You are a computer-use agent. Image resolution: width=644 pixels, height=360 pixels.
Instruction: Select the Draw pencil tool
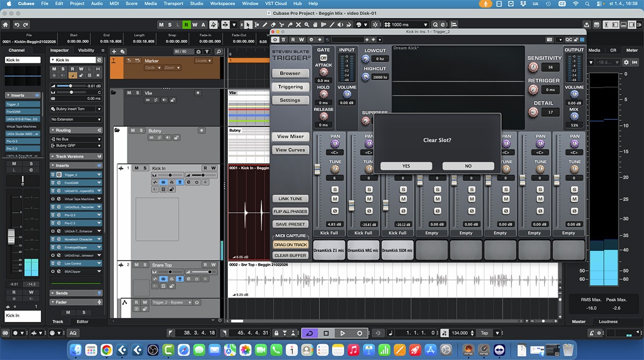point(264,25)
